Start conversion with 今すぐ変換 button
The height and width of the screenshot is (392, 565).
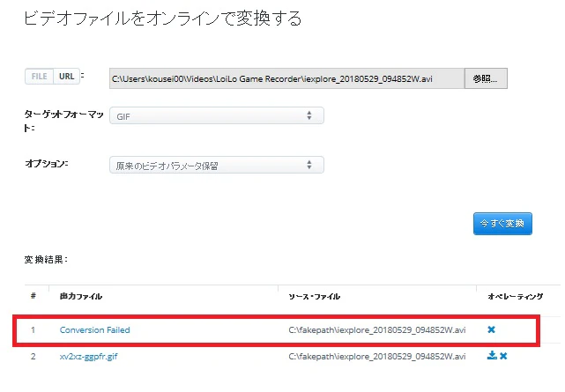point(502,224)
